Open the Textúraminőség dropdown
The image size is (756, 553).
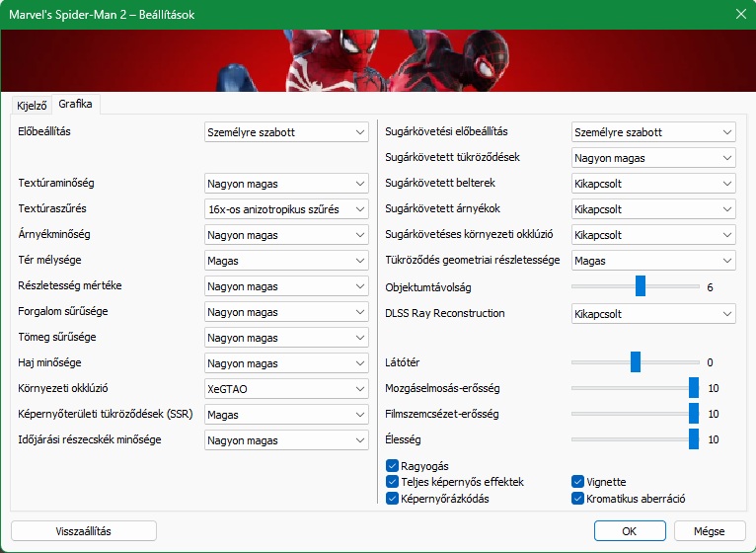(286, 184)
